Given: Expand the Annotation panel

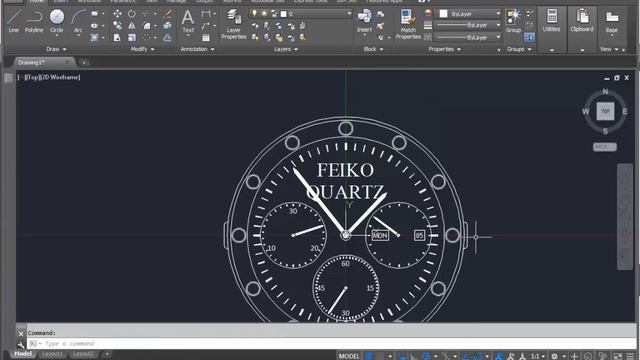Looking at the screenshot, I should click(197, 49).
